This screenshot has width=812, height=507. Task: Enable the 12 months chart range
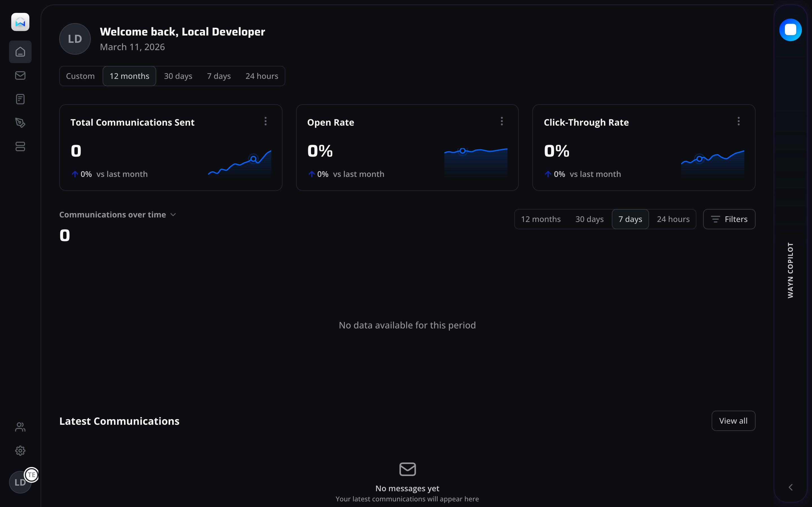[540, 219]
